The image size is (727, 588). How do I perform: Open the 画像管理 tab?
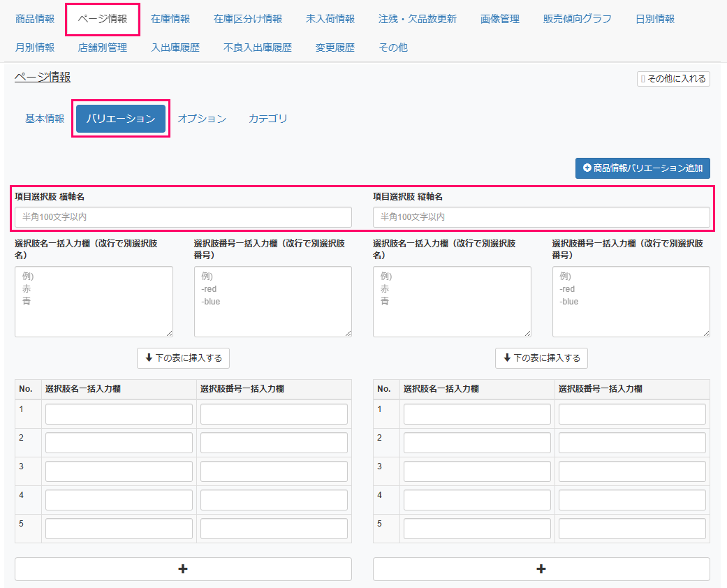500,19
